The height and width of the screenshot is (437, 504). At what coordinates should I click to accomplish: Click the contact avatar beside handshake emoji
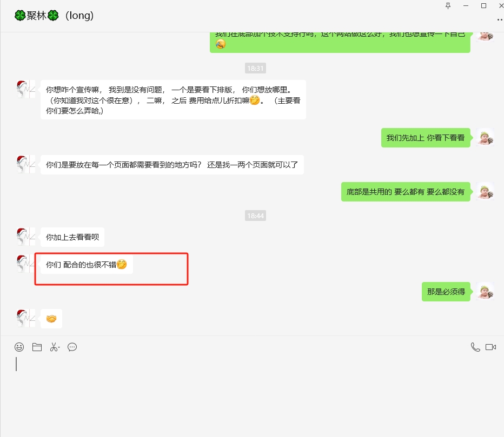point(26,318)
